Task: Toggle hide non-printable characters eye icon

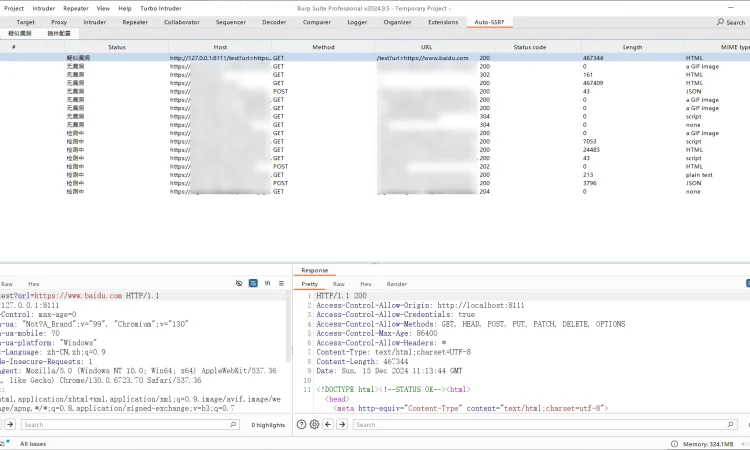Action: [239, 284]
